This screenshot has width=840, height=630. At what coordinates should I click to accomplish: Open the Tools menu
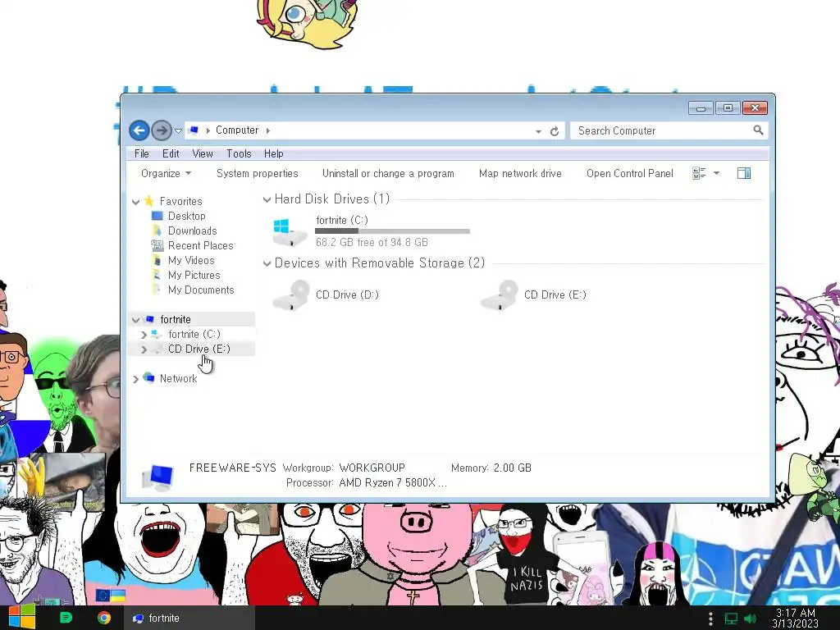pyautogui.click(x=239, y=153)
